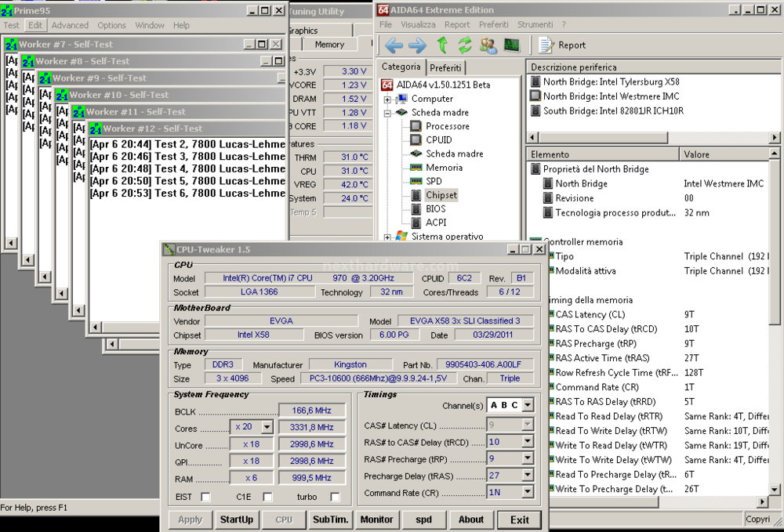
Task: Toggle the C1E checkbox in CPU-Tweaker
Action: click(267, 497)
